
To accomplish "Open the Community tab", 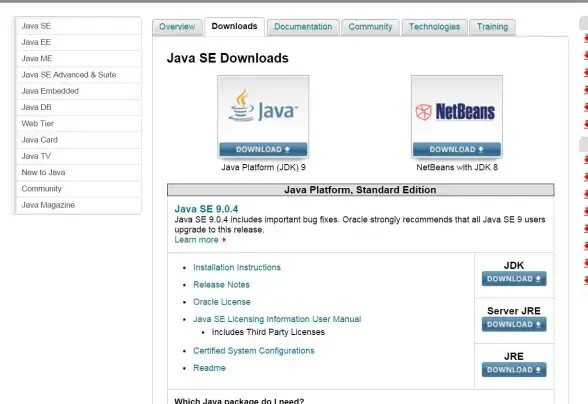I will [370, 27].
